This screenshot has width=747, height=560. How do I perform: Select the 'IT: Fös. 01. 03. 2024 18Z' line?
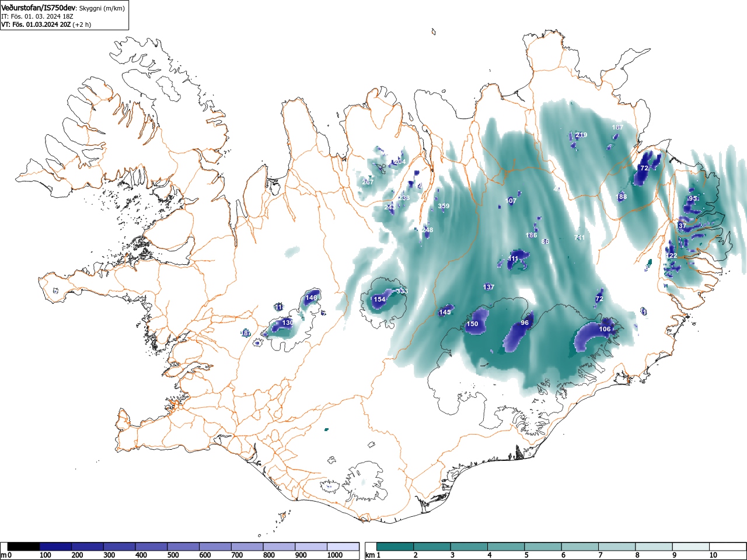point(37,16)
